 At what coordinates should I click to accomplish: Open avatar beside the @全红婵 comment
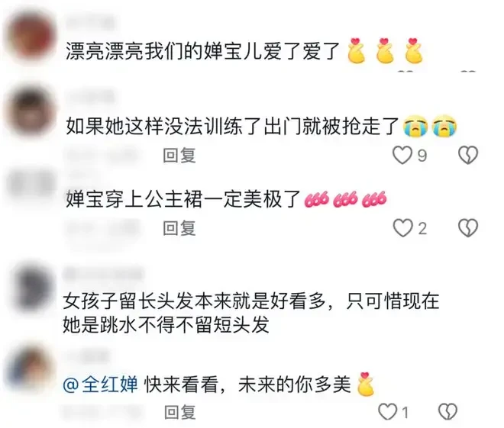point(31,368)
